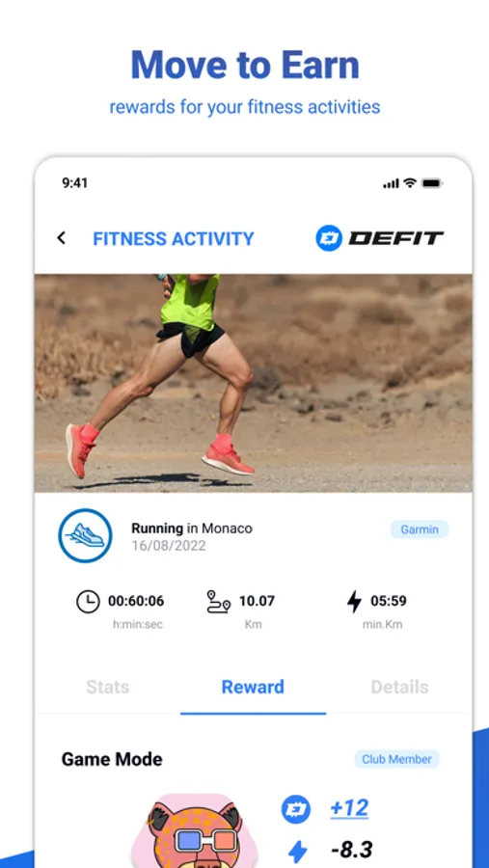Click the battery indicator in status bar
The width and height of the screenshot is (489, 868).
(431, 183)
